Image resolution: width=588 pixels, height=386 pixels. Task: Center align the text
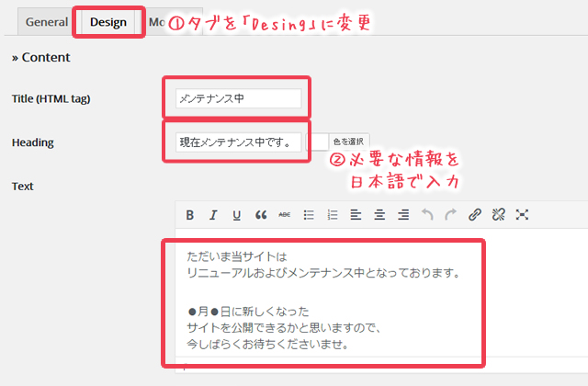click(x=379, y=215)
